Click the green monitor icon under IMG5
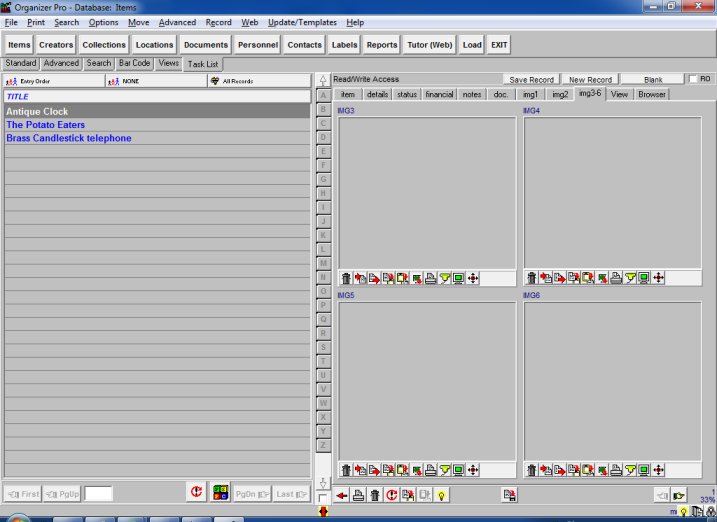The width and height of the screenshot is (717, 522). [459, 469]
